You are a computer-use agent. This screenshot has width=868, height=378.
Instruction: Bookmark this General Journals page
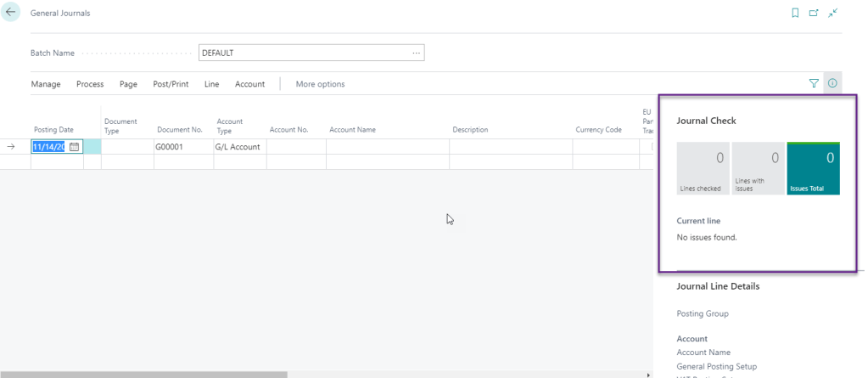click(x=795, y=13)
